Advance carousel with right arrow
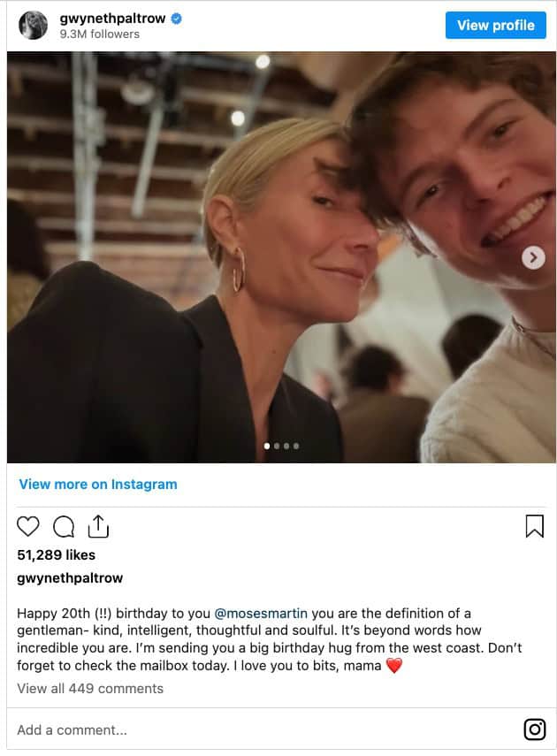 [532, 257]
